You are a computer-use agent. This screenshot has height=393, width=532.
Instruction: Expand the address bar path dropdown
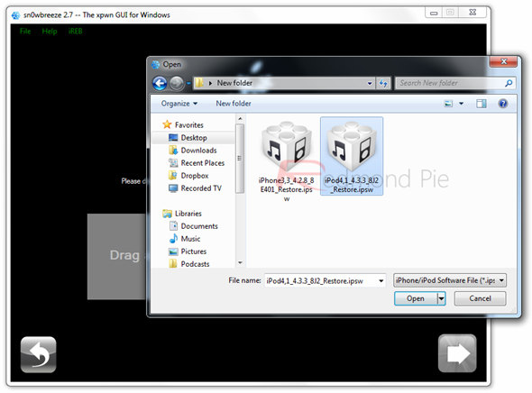[370, 83]
